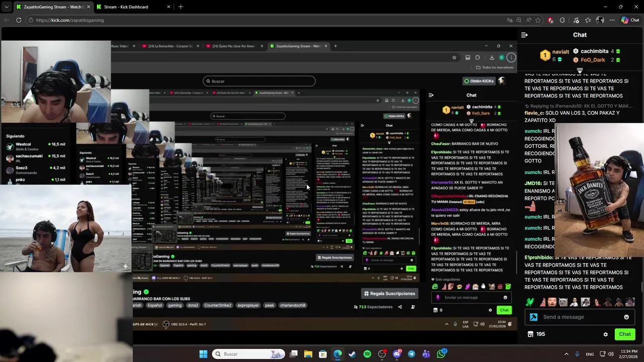644x362 pixels.
Task: Add this page to favorites with star
Action: pyautogui.click(x=538, y=20)
